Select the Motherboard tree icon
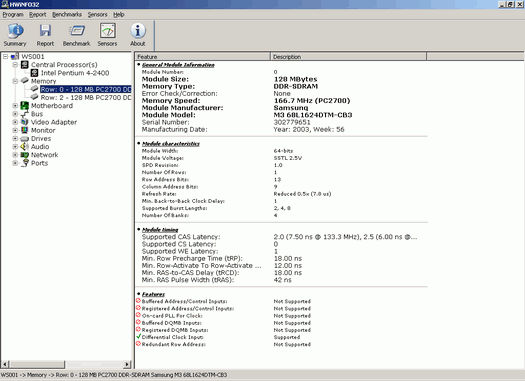525x381 pixels. (24, 106)
